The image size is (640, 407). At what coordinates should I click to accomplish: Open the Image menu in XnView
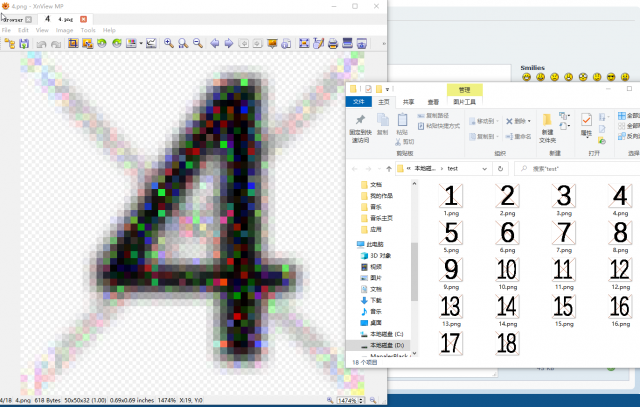64,30
